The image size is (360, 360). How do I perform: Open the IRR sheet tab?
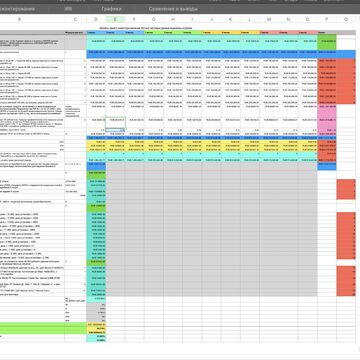point(69,9)
